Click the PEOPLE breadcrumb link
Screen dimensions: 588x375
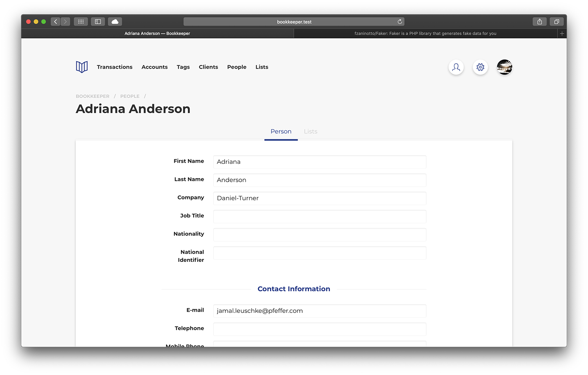click(x=130, y=96)
